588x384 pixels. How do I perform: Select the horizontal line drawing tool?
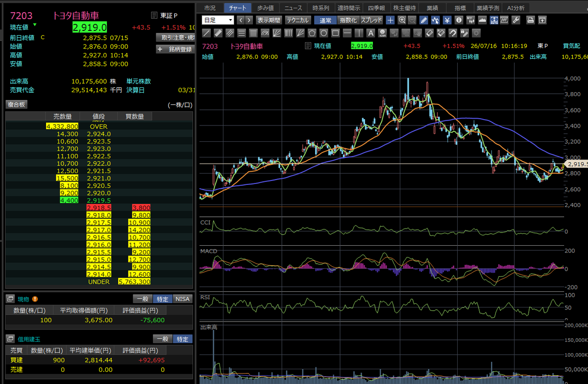tap(347, 33)
